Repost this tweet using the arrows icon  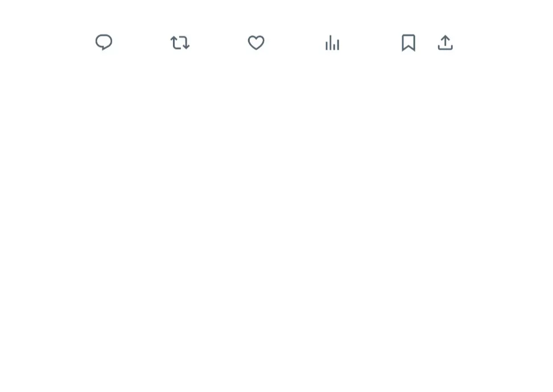point(180,43)
